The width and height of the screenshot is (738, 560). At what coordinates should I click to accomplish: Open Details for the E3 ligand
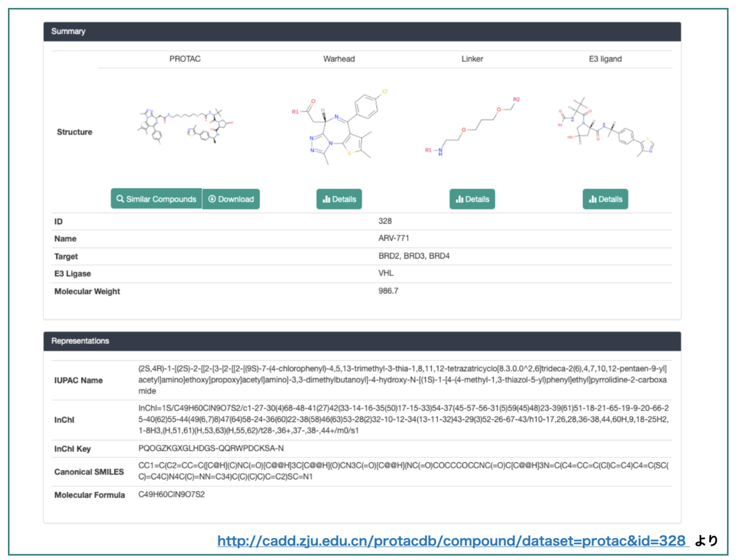click(606, 199)
